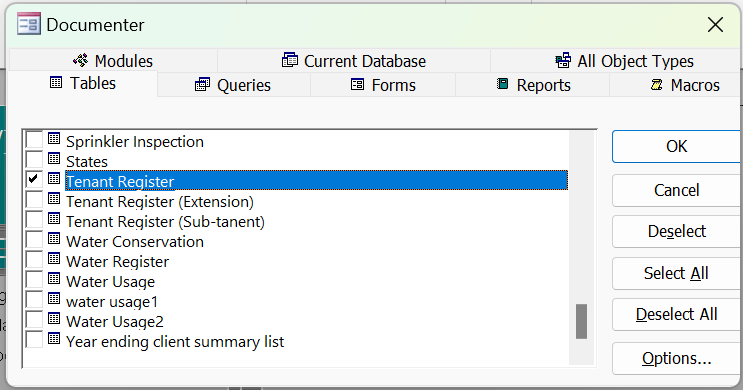Screen dimensions: 743x390
Task: Click the table list scrollbar thumb
Action: (x=581, y=321)
